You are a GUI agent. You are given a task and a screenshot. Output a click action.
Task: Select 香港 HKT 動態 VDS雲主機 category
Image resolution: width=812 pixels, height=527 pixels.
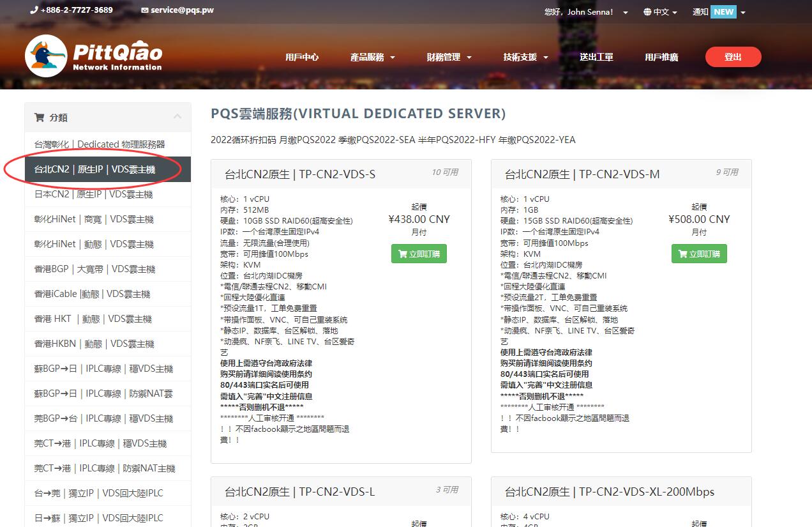tap(108, 319)
